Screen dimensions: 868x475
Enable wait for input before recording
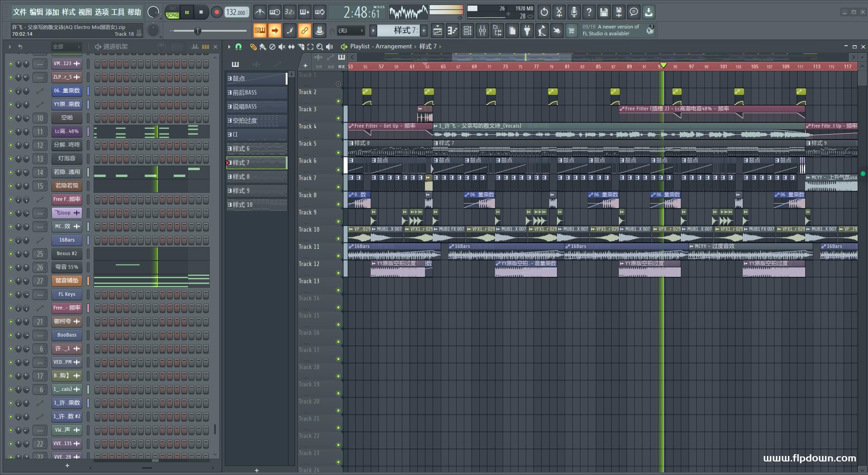click(274, 12)
